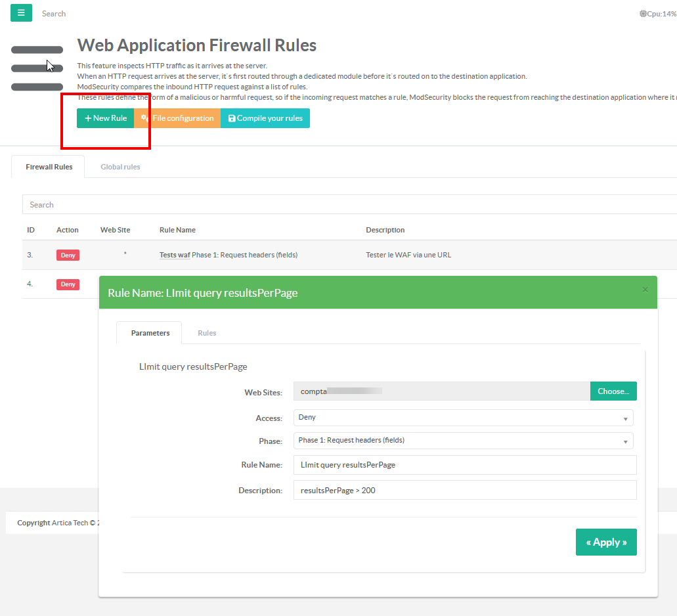Click the CPU usage status indicator
677x616 pixels.
point(657,14)
